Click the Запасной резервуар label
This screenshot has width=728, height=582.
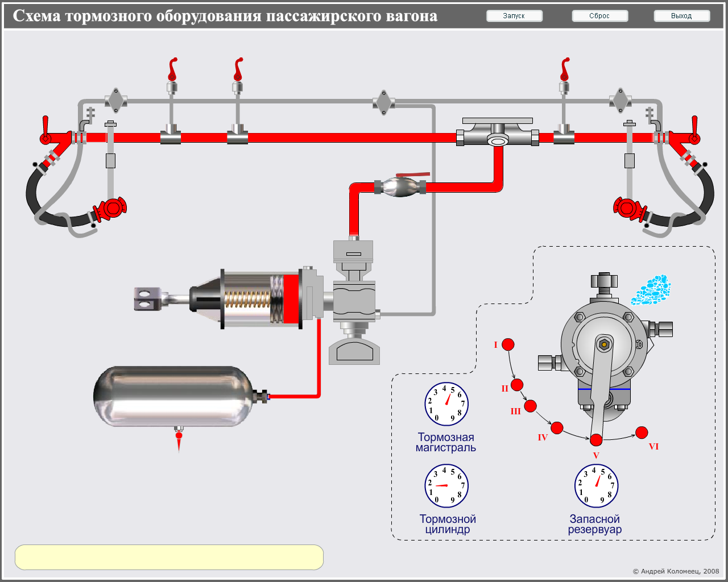pyautogui.click(x=595, y=524)
